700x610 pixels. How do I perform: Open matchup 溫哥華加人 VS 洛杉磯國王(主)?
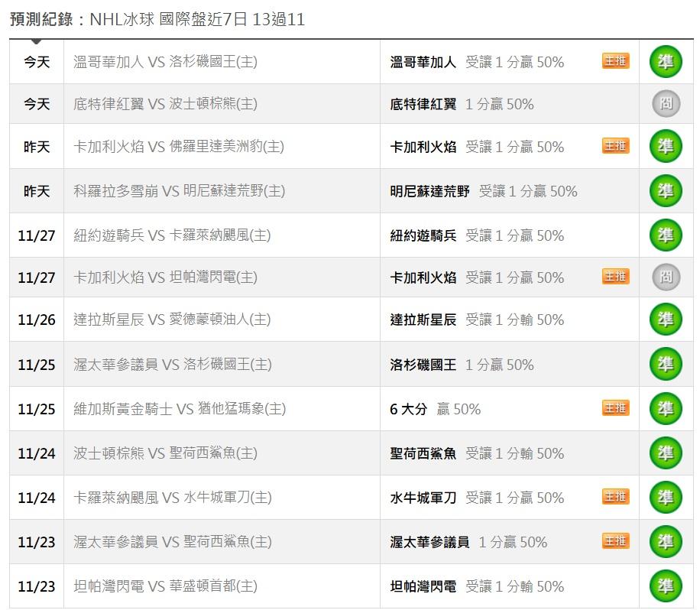[x=166, y=62]
